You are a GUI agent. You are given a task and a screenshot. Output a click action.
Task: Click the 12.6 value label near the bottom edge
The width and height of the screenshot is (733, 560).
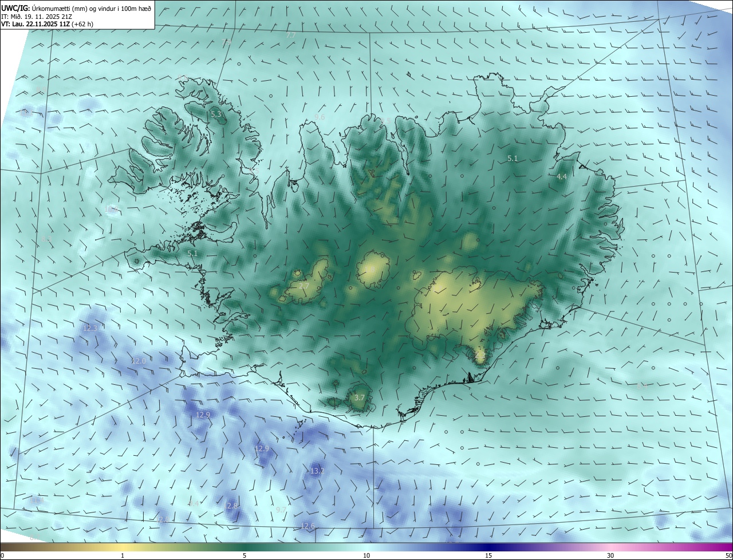(x=308, y=526)
